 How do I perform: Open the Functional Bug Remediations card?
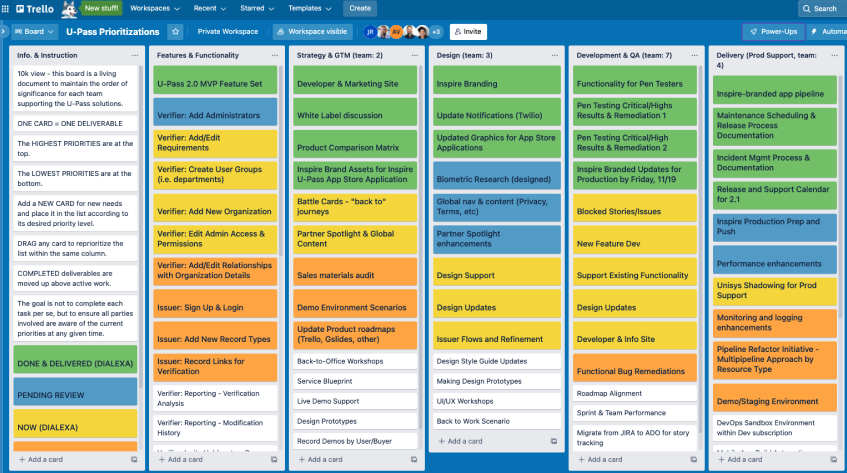tap(635, 368)
